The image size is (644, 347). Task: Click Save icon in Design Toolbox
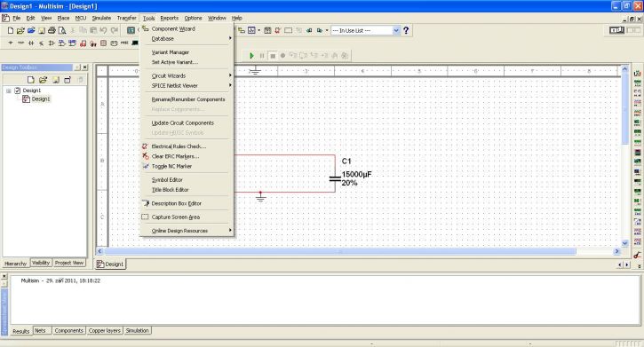(x=55, y=80)
